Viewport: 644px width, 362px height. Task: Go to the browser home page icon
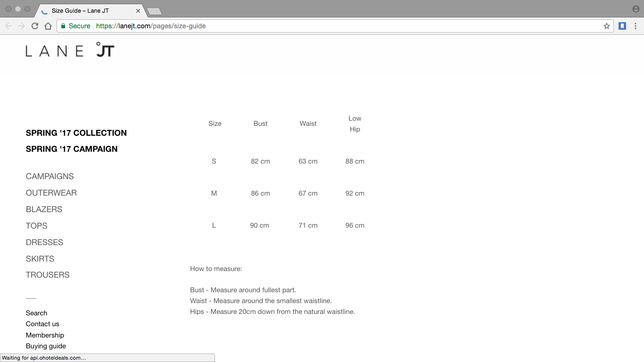coord(48,26)
